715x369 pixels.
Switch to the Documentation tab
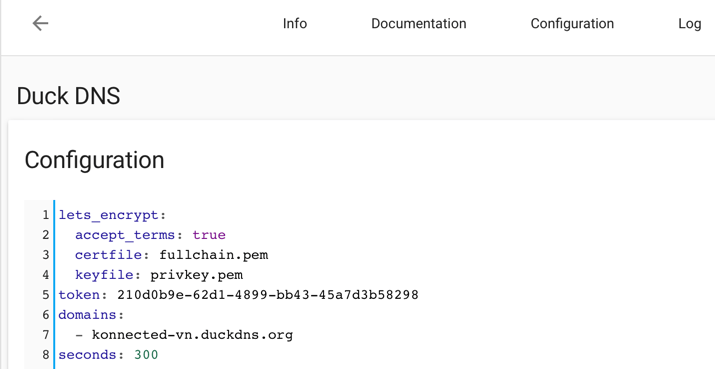pyautogui.click(x=419, y=24)
